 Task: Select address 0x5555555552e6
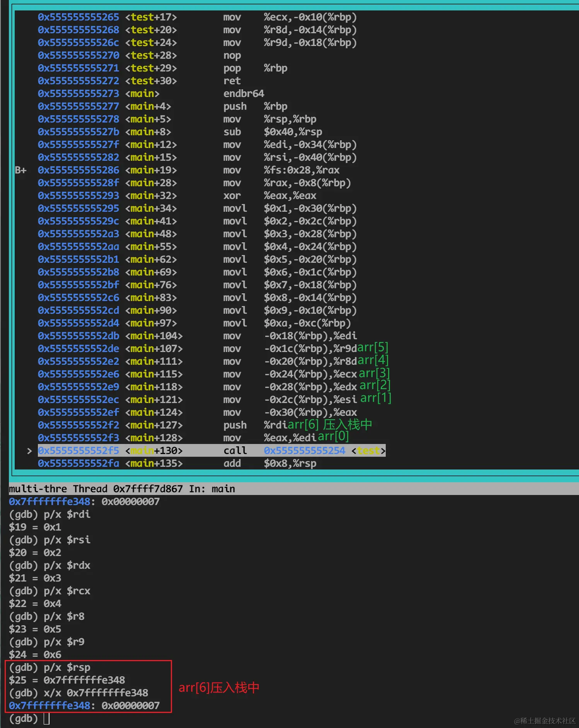(x=78, y=374)
